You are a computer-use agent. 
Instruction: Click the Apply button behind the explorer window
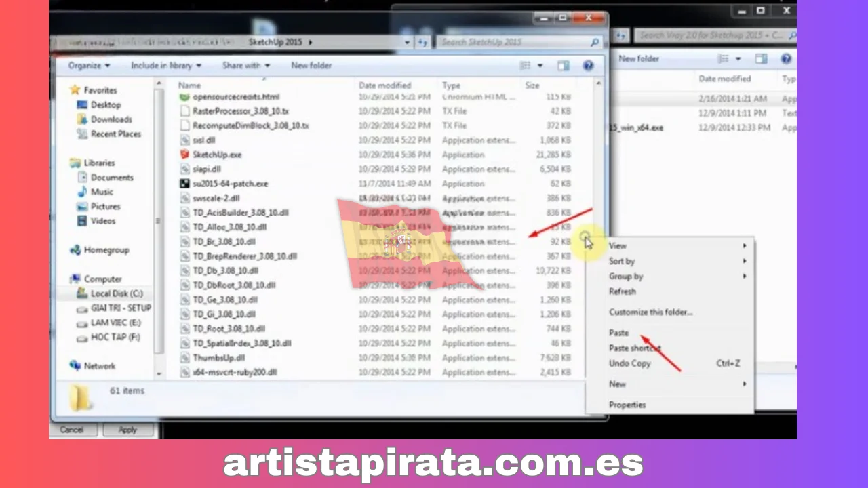click(x=127, y=430)
